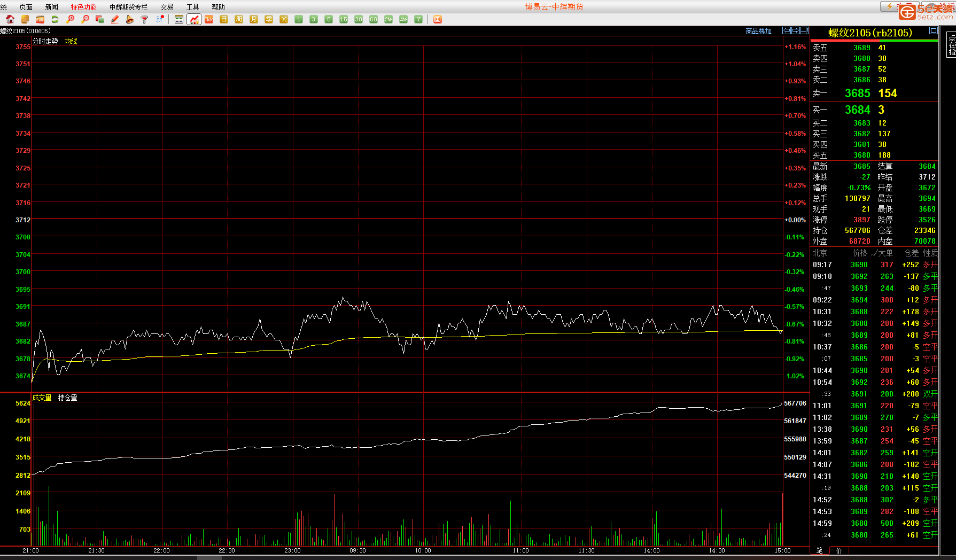Click the vertical 点击 sidebar tab at right edge
The height and width of the screenshot is (560, 956).
952,45
